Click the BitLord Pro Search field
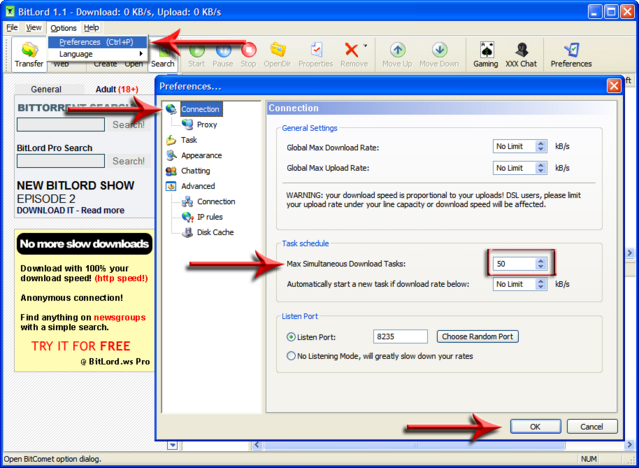The height and width of the screenshot is (468, 639). point(61,161)
